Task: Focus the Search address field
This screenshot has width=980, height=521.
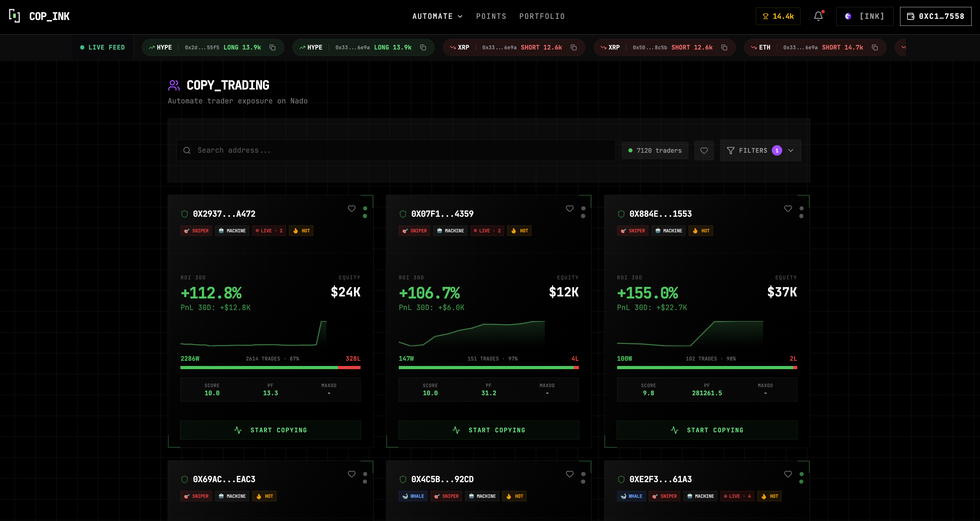Action: (x=396, y=150)
